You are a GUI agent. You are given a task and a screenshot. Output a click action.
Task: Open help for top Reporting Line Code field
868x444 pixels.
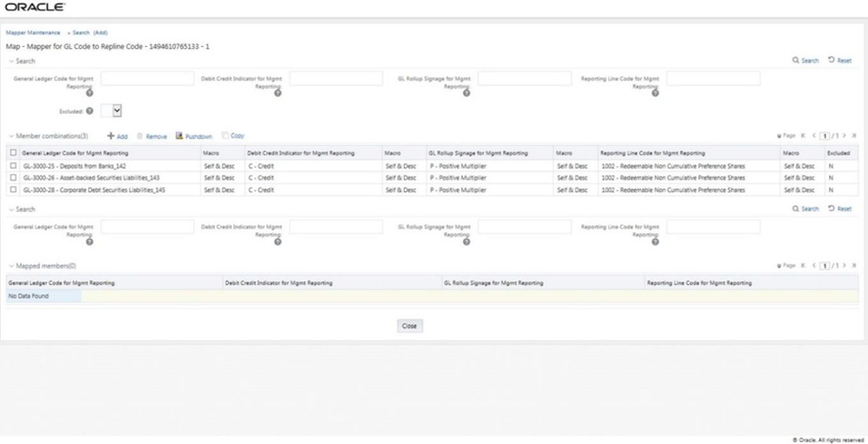click(x=655, y=93)
